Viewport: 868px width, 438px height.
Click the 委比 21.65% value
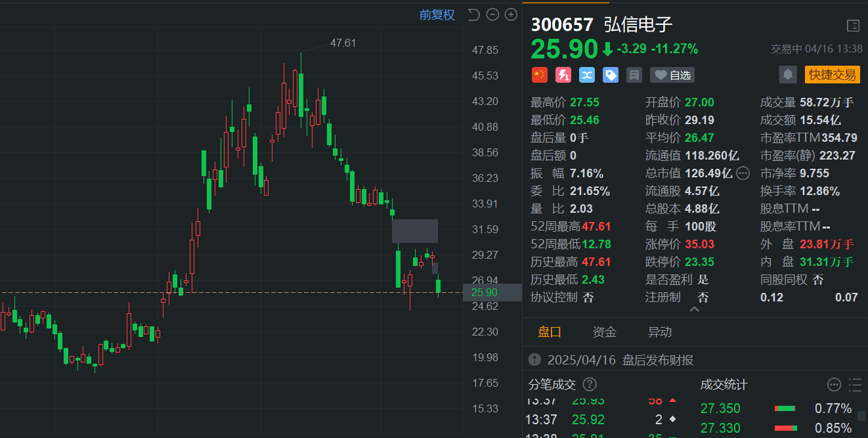(x=590, y=191)
